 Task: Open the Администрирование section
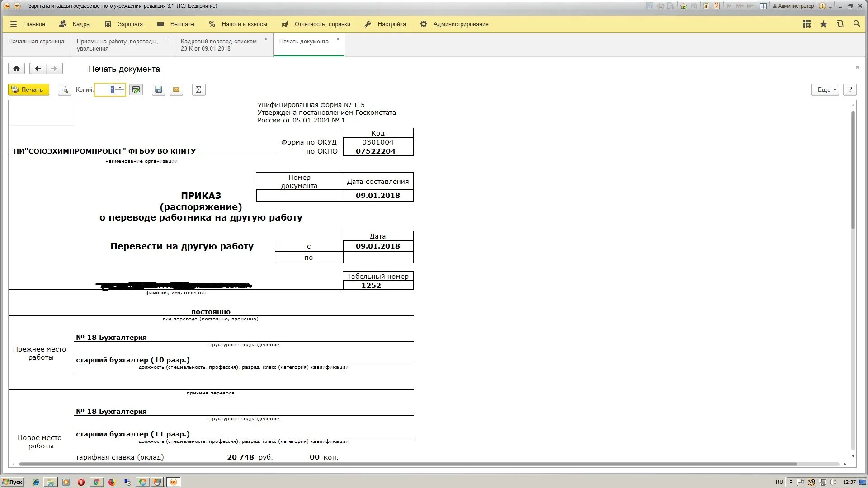click(x=454, y=24)
